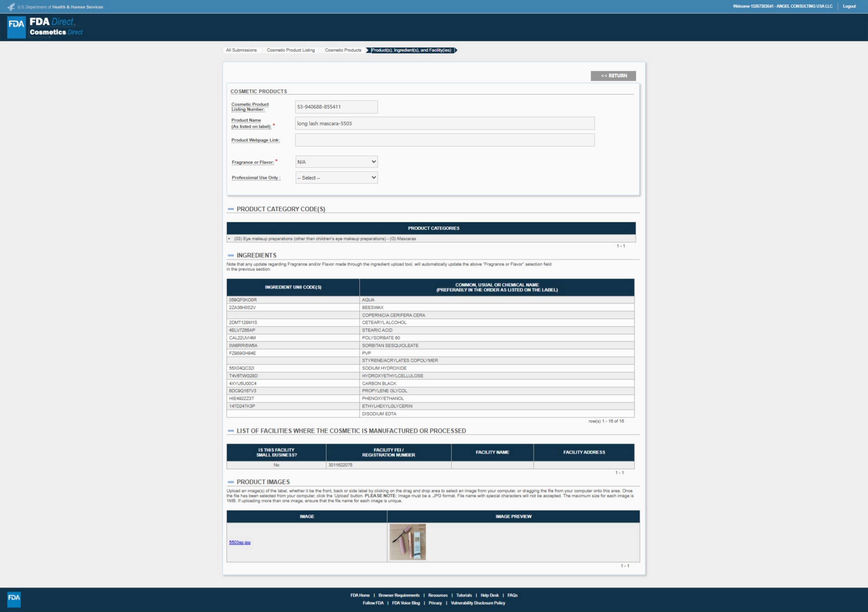Open the 5503sp.jpg image link
This screenshot has height=612, width=868.
tap(239, 542)
